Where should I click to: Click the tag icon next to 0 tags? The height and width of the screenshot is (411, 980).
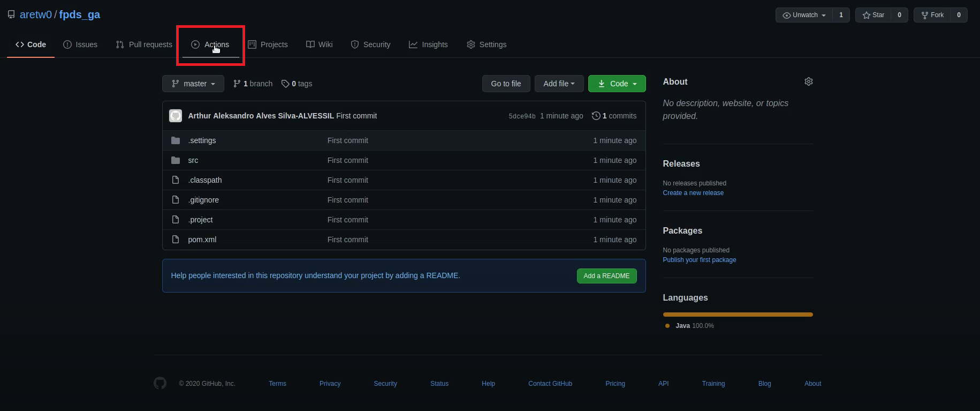click(x=285, y=84)
